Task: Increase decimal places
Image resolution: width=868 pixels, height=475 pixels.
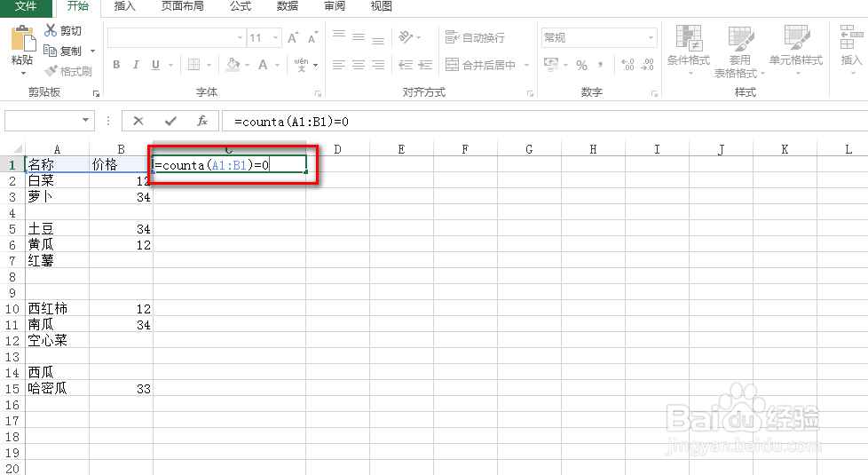Action: [x=627, y=65]
